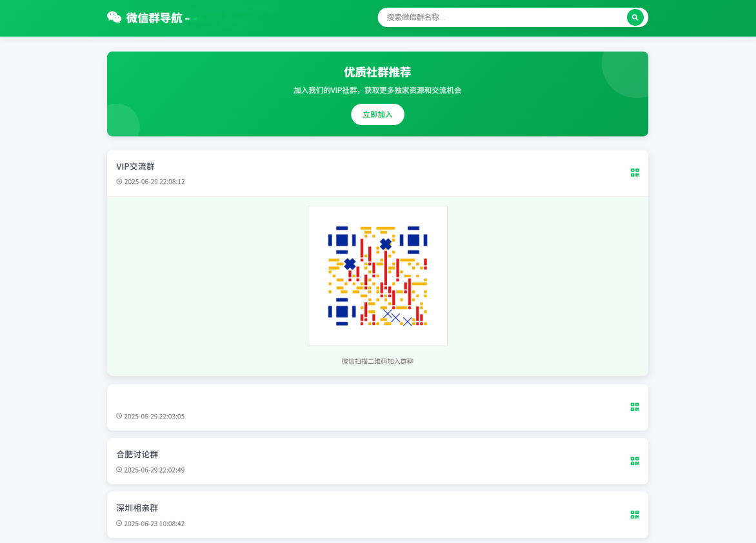Expand the card dated 2025-06-29 22:03:05
Viewport: 756px width, 543px height.
377,408
